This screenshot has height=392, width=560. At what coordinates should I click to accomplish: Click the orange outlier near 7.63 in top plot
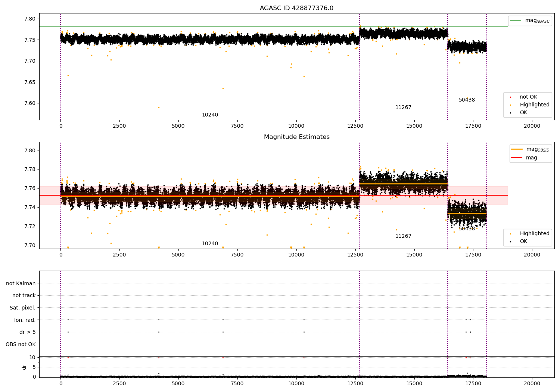223,88
